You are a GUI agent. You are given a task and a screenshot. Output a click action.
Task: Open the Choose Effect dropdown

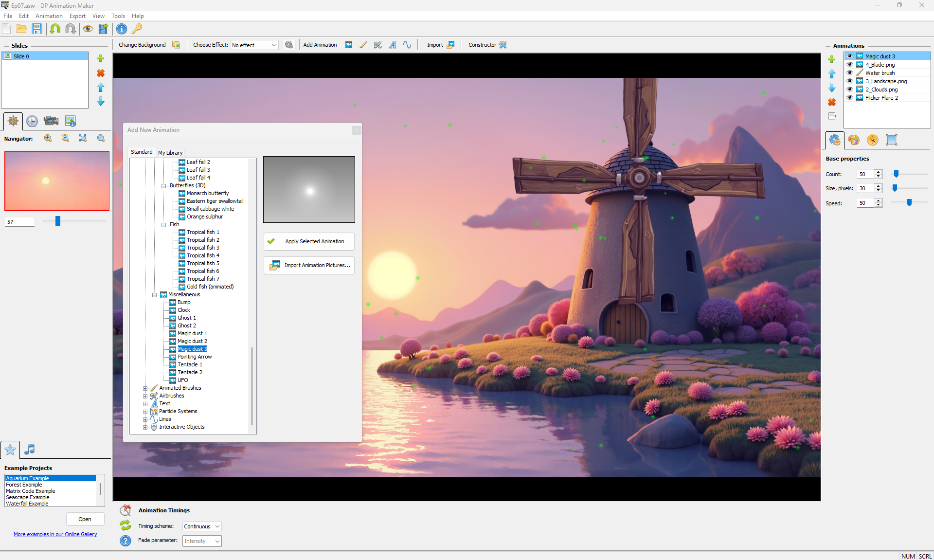[254, 45]
